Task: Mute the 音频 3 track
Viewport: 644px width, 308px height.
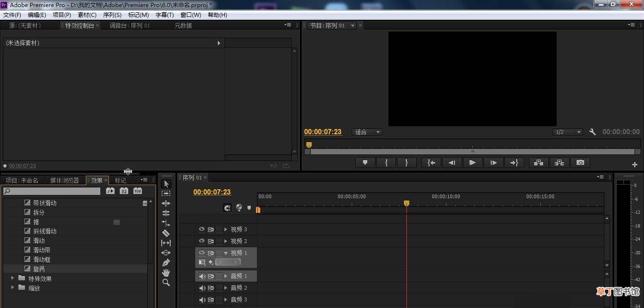Action: [202, 300]
